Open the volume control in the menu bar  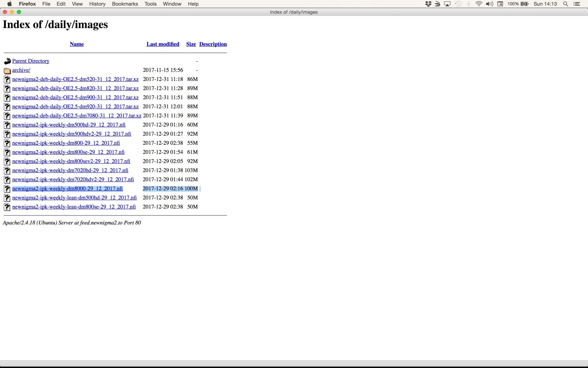pyautogui.click(x=489, y=4)
